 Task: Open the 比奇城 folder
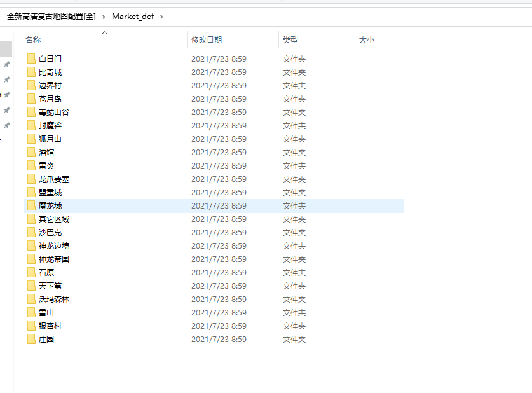pos(48,72)
